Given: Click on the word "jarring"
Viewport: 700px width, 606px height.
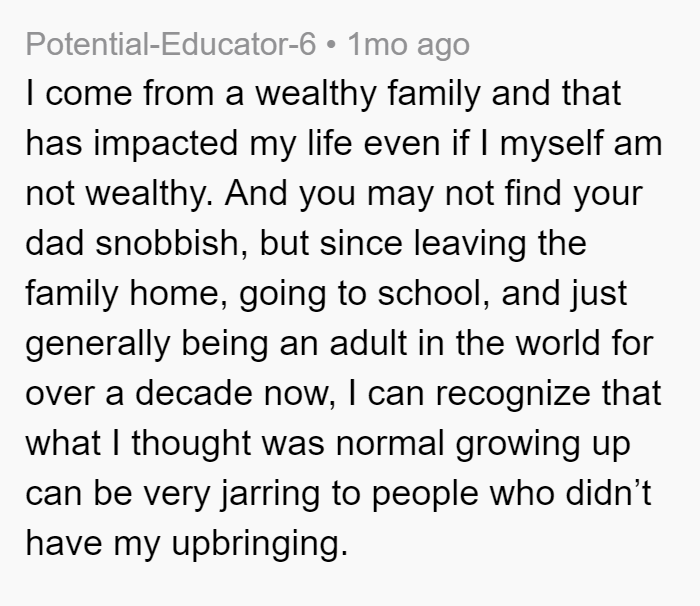Looking at the screenshot, I should pyautogui.click(x=271, y=495).
